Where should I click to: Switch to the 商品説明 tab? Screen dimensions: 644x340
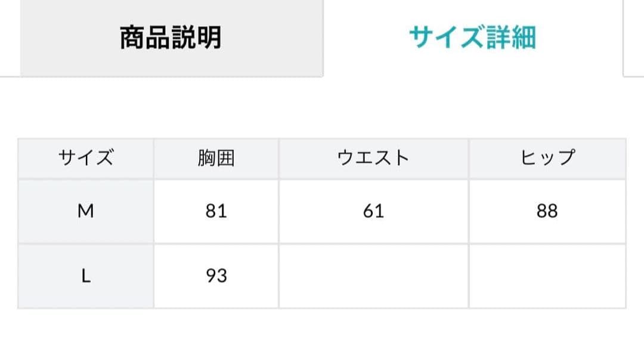pos(171,37)
